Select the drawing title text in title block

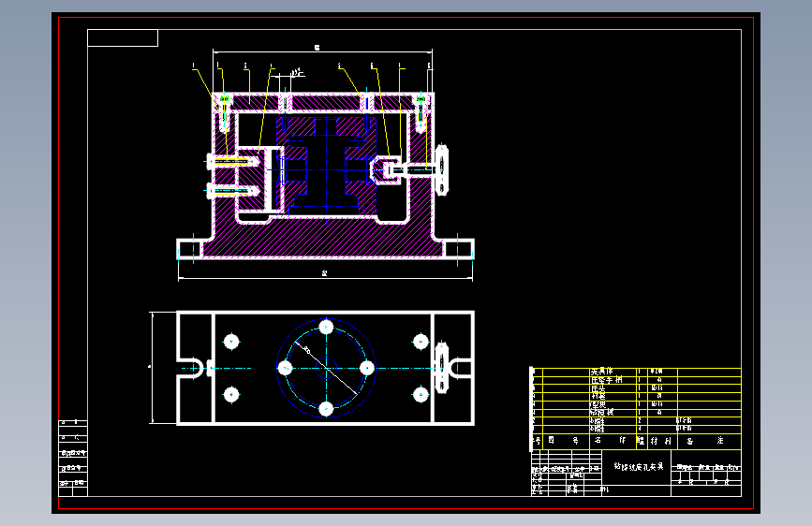point(638,466)
